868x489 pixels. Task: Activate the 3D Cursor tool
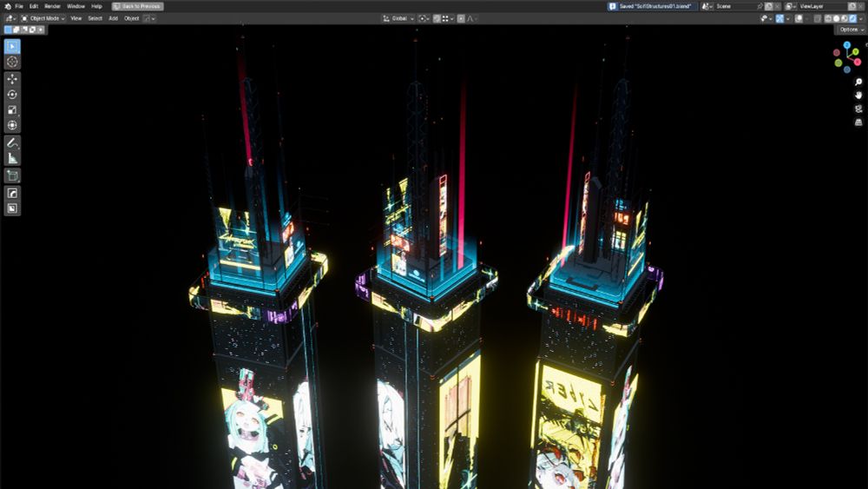point(12,62)
